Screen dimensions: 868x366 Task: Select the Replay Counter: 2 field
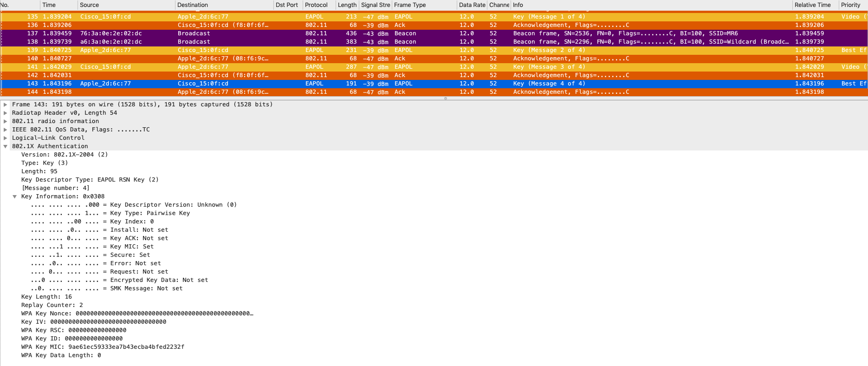[x=52, y=305]
